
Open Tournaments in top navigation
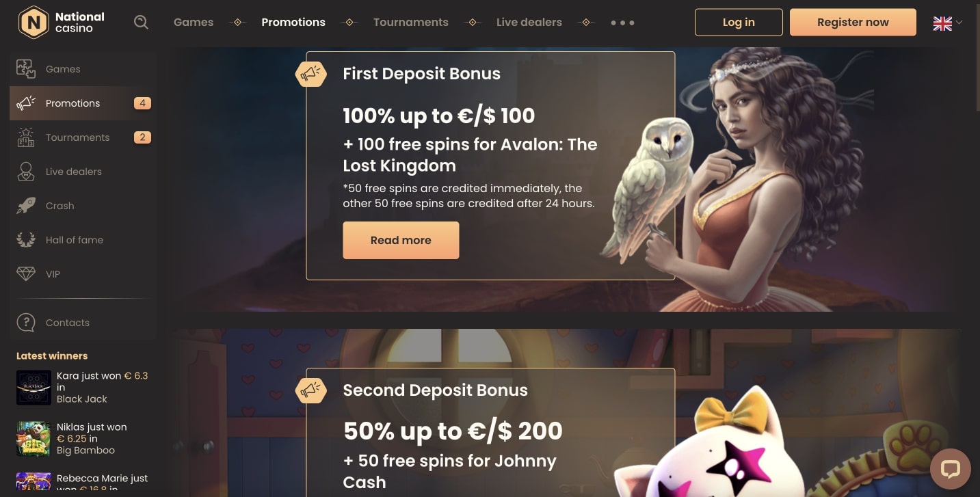pos(411,23)
